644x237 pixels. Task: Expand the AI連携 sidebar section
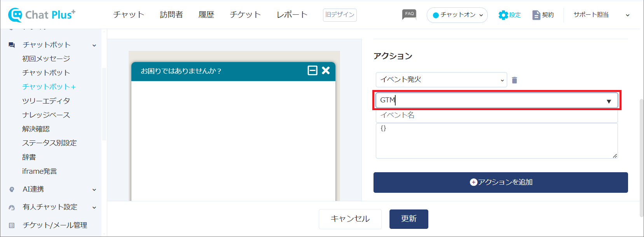94,190
